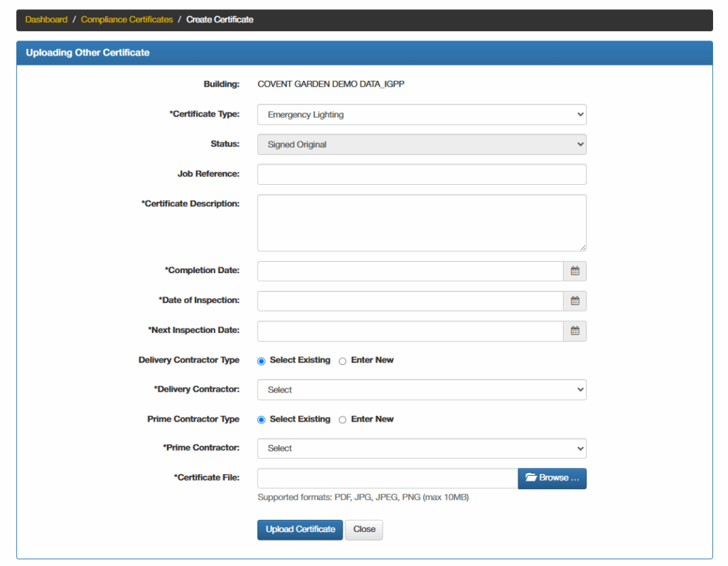Navigate to Compliance Certificates breadcrumb
This screenshot has height=566, width=728.
tap(127, 20)
